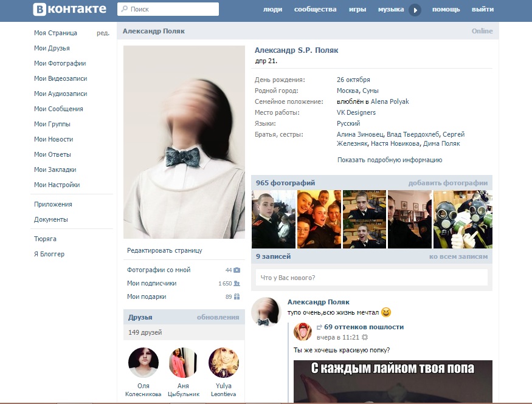Screen dimensions: 532x404
Task: Click the VKontakte logo
Action: point(69,9)
